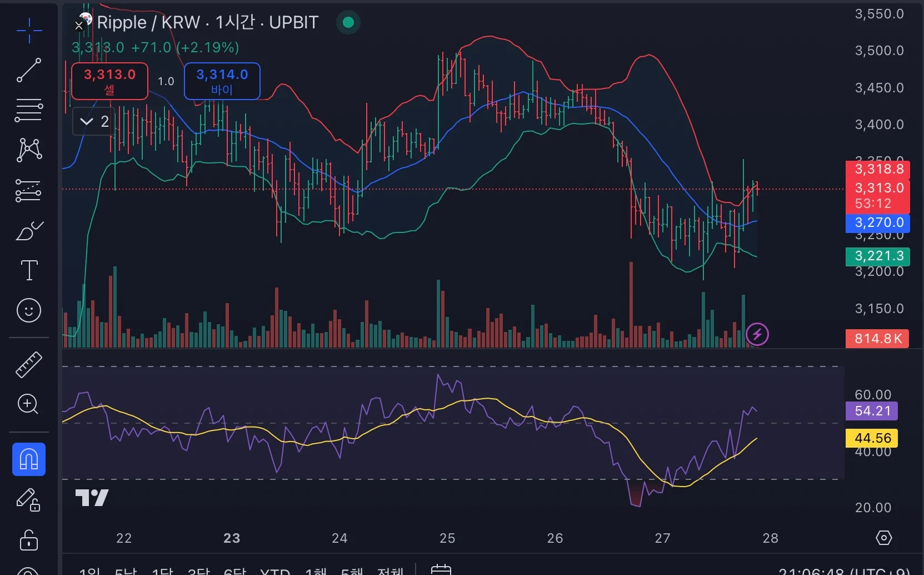The image size is (924, 575).
Task: Select the ruler measure tool
Action: pyautogui.click(x=29, y=365)
